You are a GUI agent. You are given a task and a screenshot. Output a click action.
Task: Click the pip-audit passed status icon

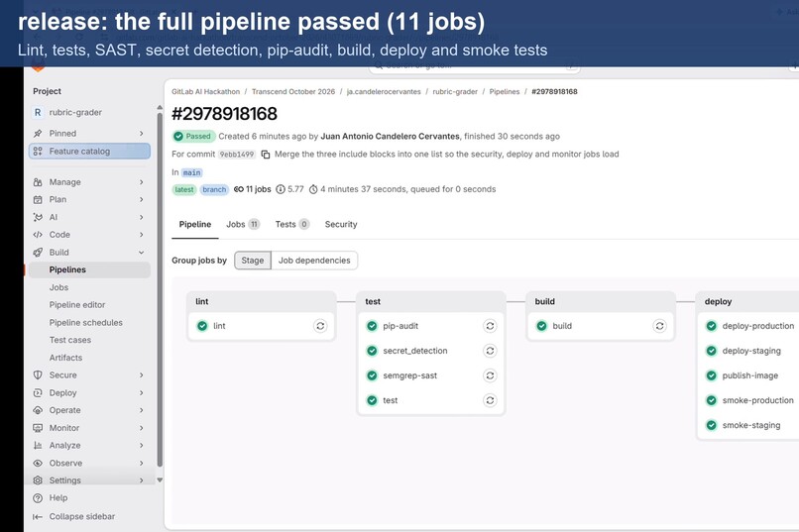(x=372, y=326)
